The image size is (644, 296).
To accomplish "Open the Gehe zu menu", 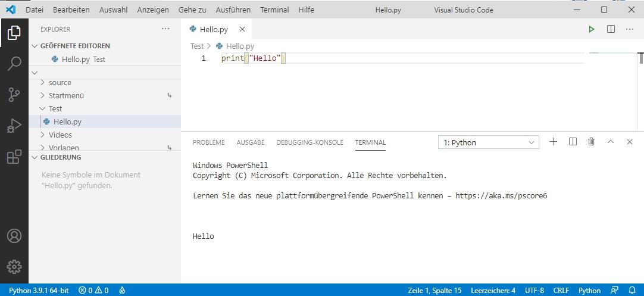I will coord(192,10).
